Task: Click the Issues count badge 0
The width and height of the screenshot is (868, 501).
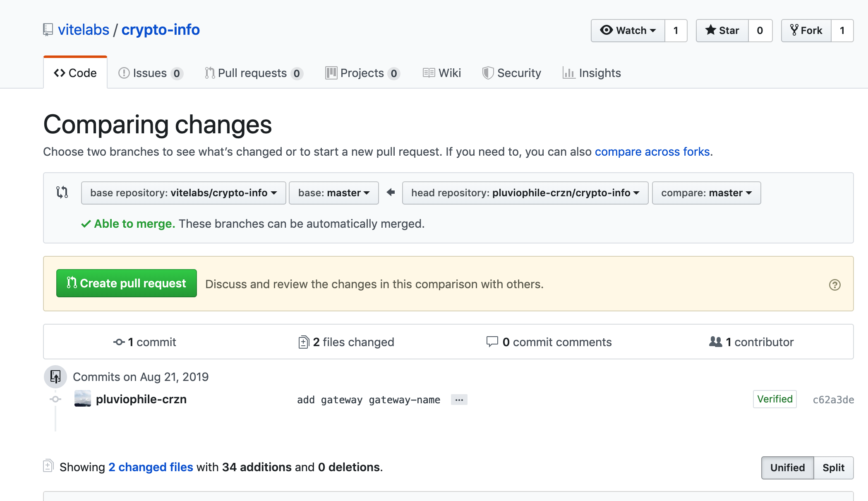Action: (x=177, y=74)
